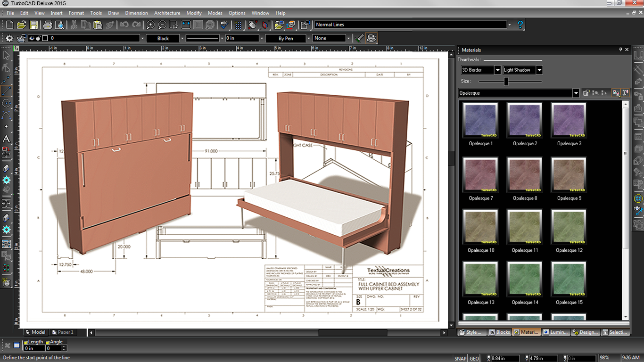This screenshot has width=644, height=362.
Task: Open drawing setup gear icon
Action: click(9, 38)
